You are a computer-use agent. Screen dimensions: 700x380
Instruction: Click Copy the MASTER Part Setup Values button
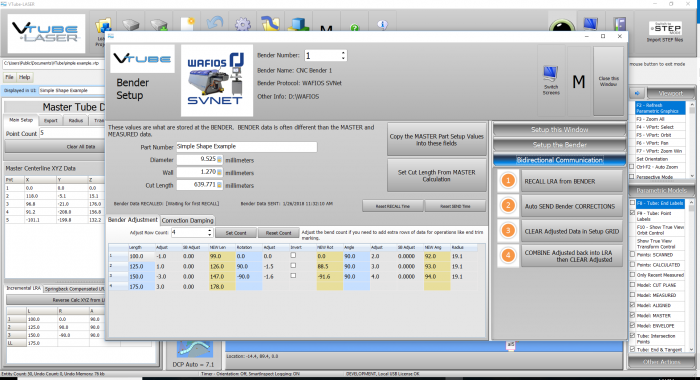437,140
